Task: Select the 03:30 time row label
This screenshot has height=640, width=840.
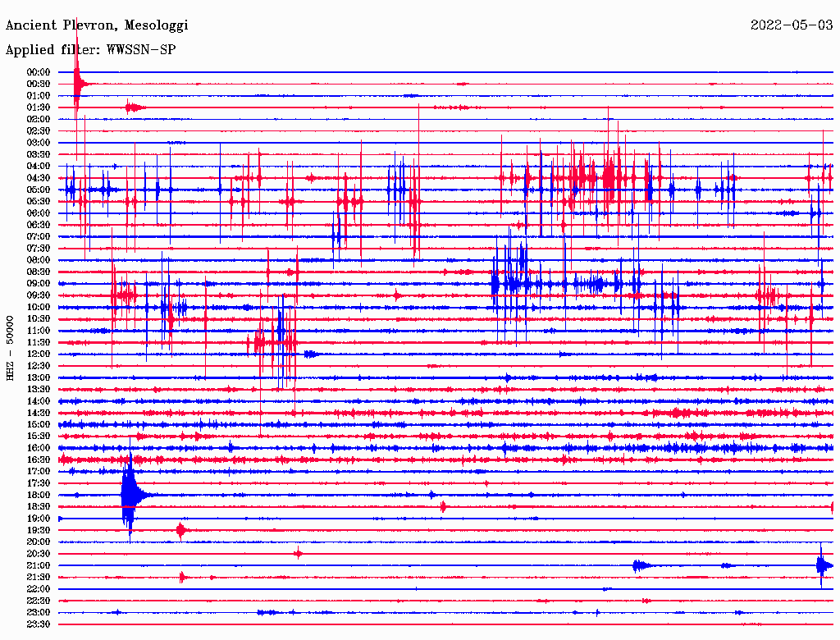Action: tap(39, 155)
